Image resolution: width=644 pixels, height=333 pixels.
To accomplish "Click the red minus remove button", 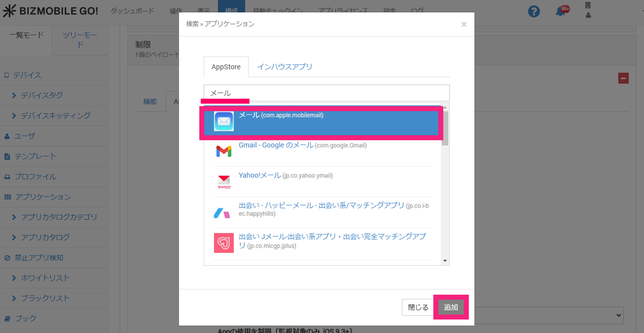I will [x=623, y=78].
